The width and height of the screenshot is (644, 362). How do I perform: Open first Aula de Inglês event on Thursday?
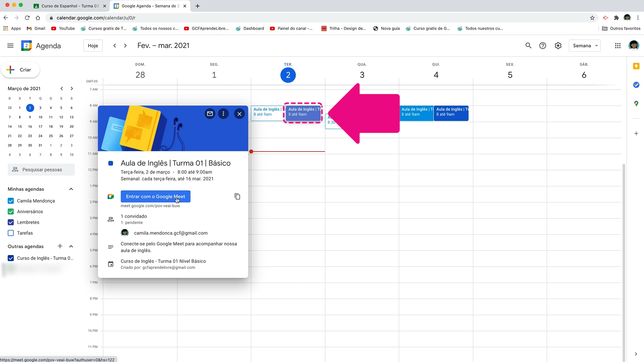pos(416,113)
